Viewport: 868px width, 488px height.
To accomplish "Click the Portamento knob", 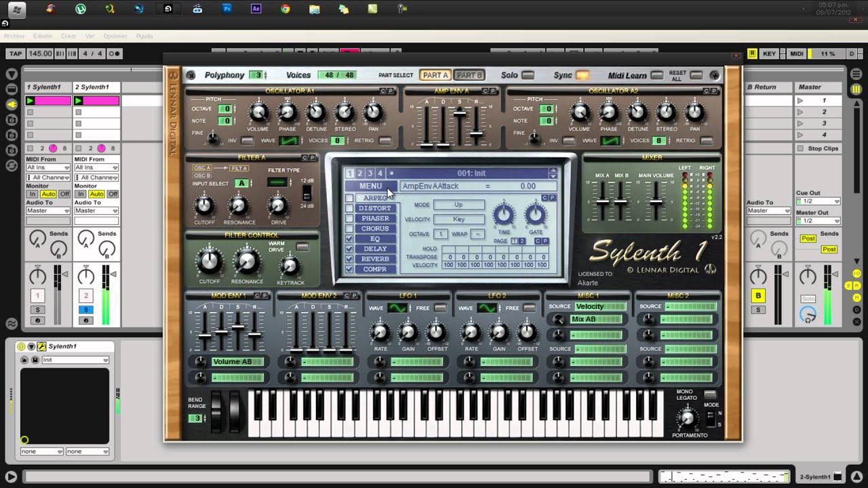I will pyautogui.click(x=686, y=418).
